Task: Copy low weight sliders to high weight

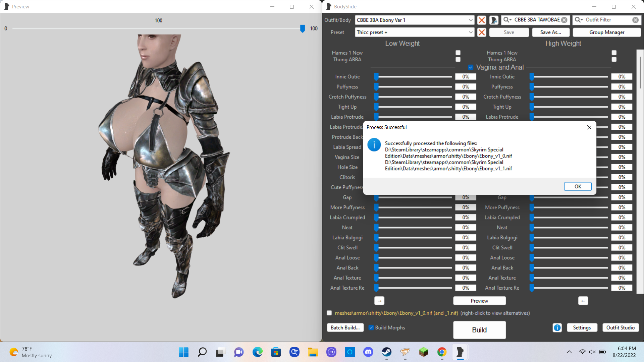Action: tap(379, 301)
